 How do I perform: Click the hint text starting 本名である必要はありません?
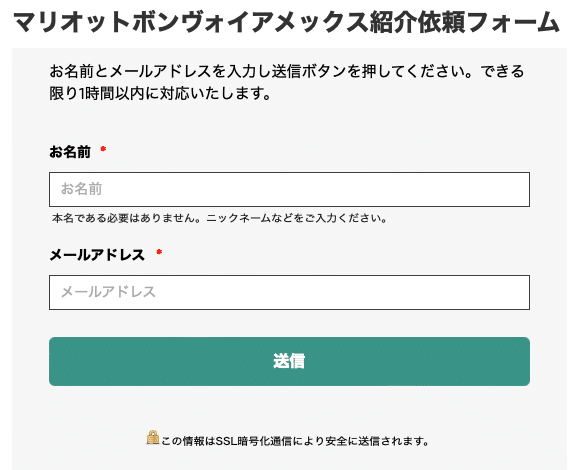pyautogui.click(x=220, y=218)
